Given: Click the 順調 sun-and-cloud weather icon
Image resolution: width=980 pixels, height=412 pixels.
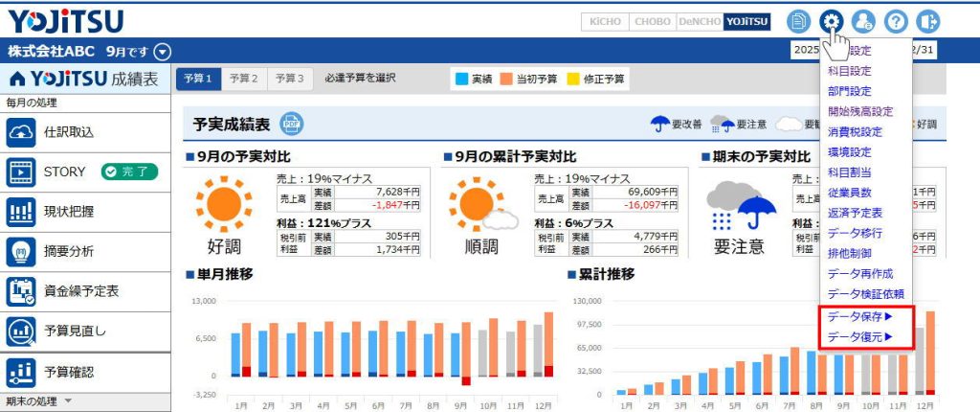Looking at the screenshot, I should (x=482, y=205).
